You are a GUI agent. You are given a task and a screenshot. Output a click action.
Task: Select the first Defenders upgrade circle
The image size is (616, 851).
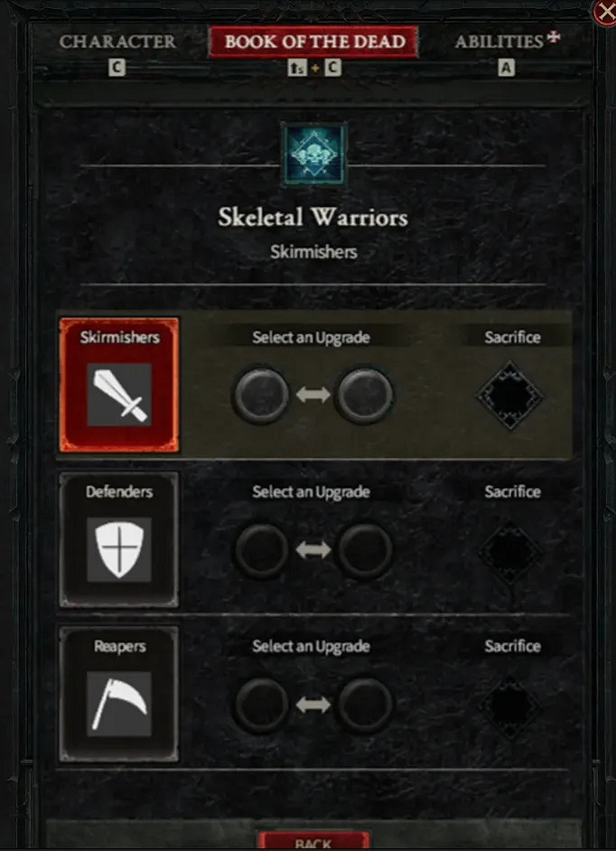(262, 550)
